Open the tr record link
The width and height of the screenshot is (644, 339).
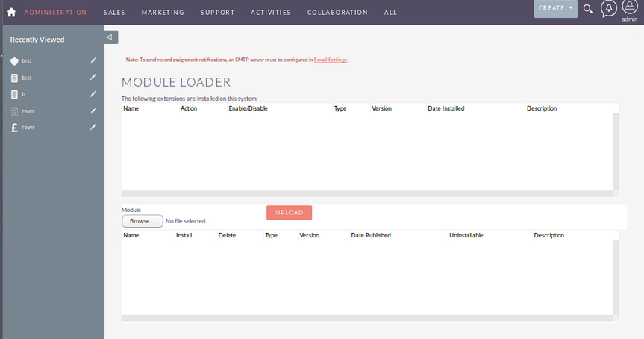(x=24, y=94)
